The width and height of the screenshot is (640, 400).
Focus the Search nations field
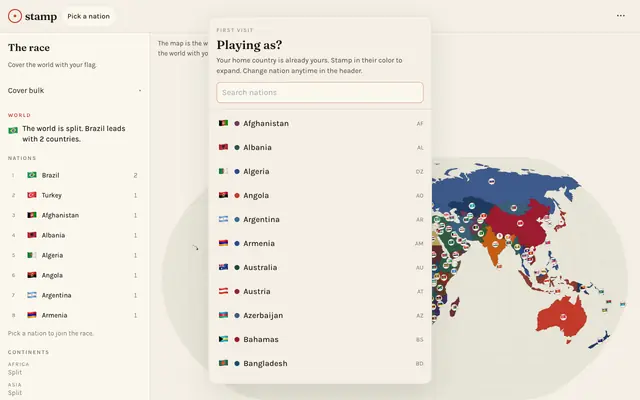(320, 92)
